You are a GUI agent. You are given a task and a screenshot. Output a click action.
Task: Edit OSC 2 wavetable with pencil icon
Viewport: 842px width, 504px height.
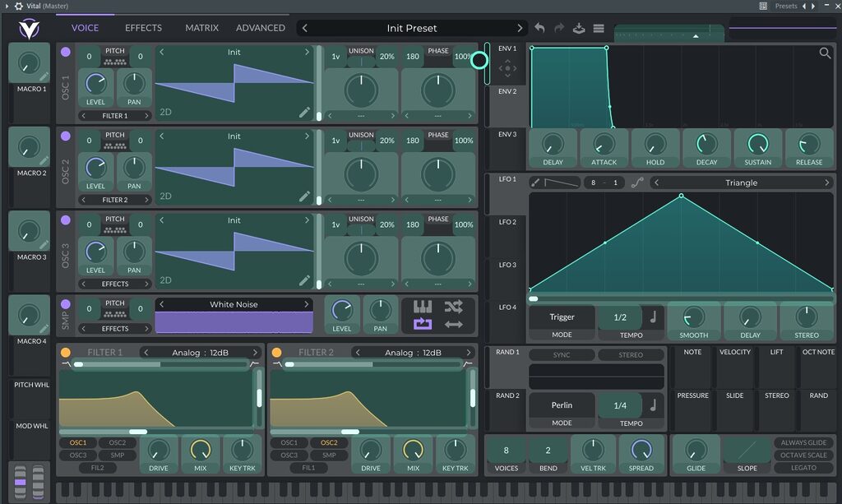pyautogui.click(x=304, y=196)
